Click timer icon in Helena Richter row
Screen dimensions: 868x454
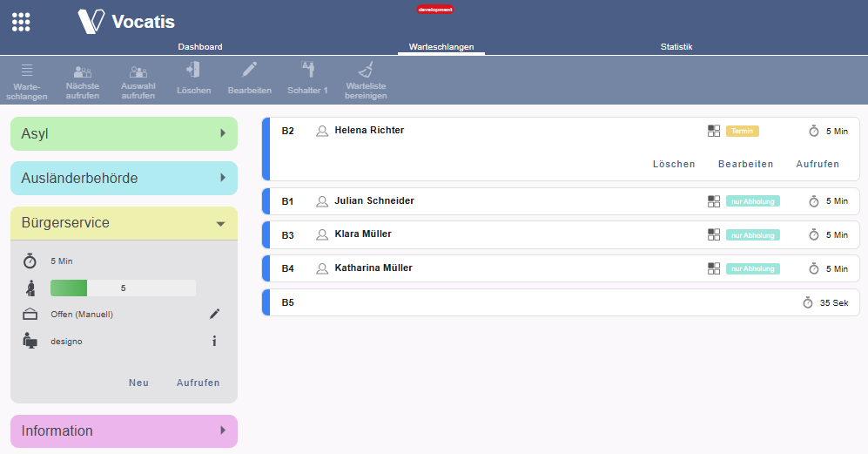coord(814,131)
